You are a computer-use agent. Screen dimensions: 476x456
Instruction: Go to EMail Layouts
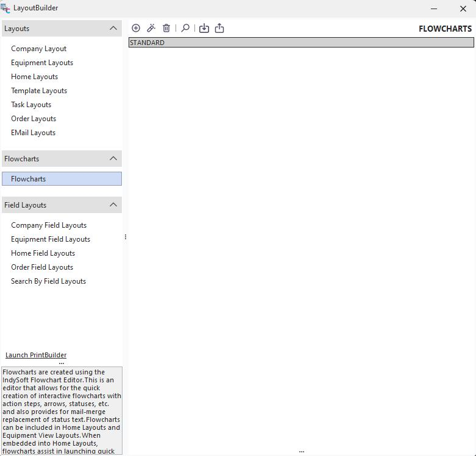tap(33, 133)
